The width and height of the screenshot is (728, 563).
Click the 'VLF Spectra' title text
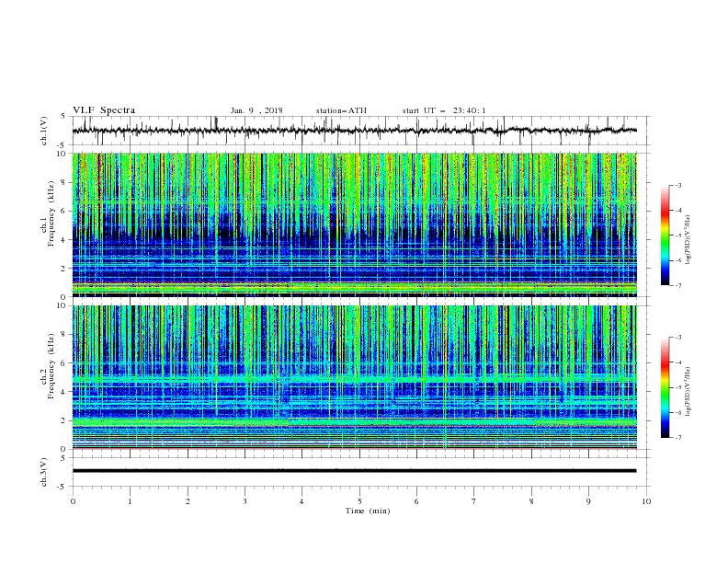[104, 110]
